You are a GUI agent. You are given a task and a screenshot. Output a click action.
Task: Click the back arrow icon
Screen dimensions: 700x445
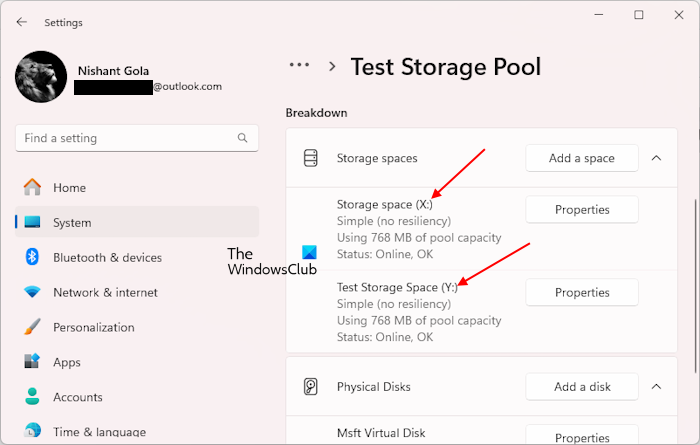click(22, 22)
